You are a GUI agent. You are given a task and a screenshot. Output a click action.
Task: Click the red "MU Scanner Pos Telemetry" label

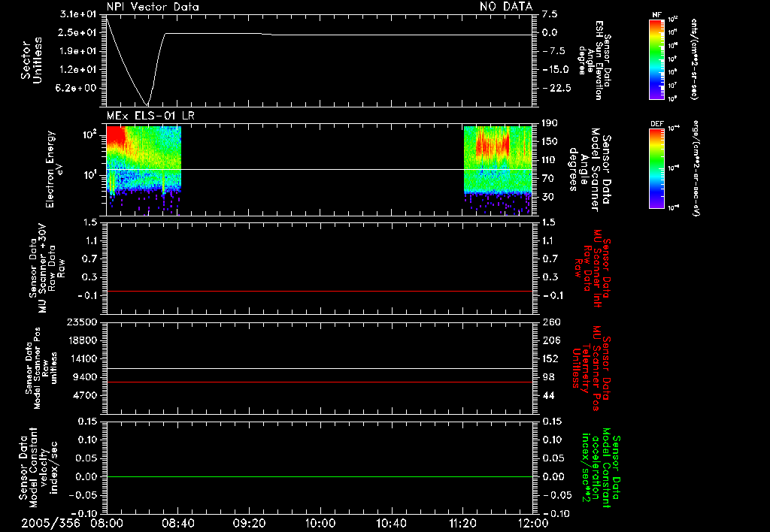pos(591,368)
